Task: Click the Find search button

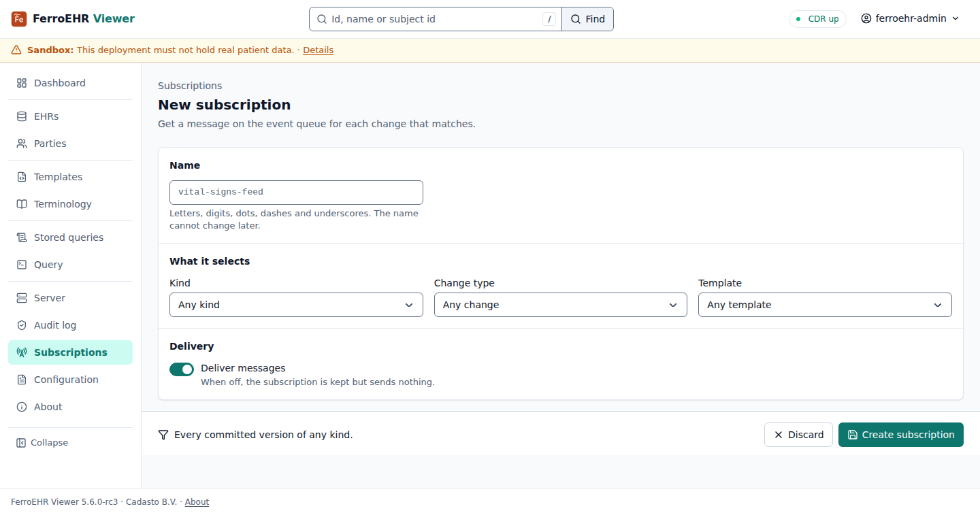Action: [587, 19]
